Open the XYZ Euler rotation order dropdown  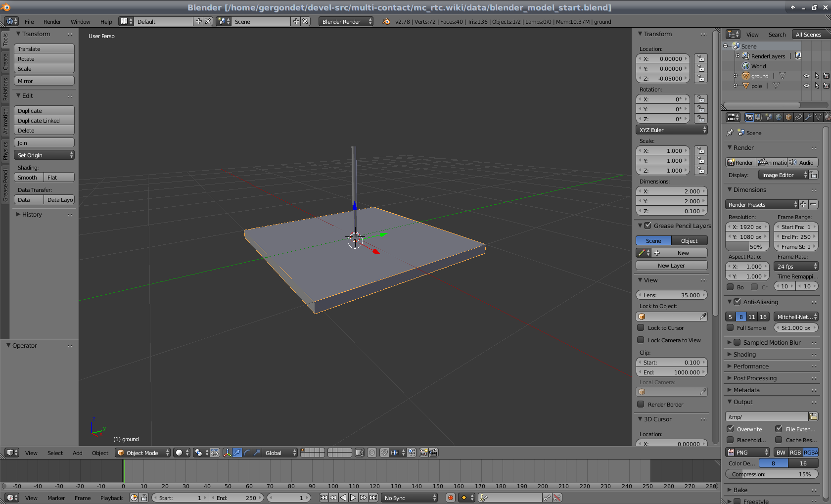point(671,130)
